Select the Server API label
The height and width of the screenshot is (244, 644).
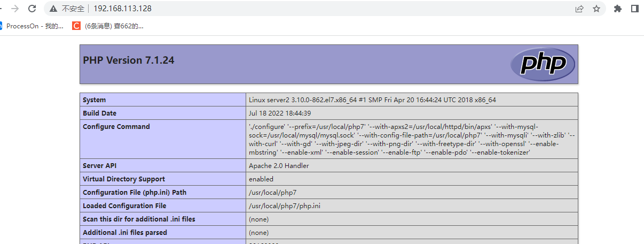(99, 166)
